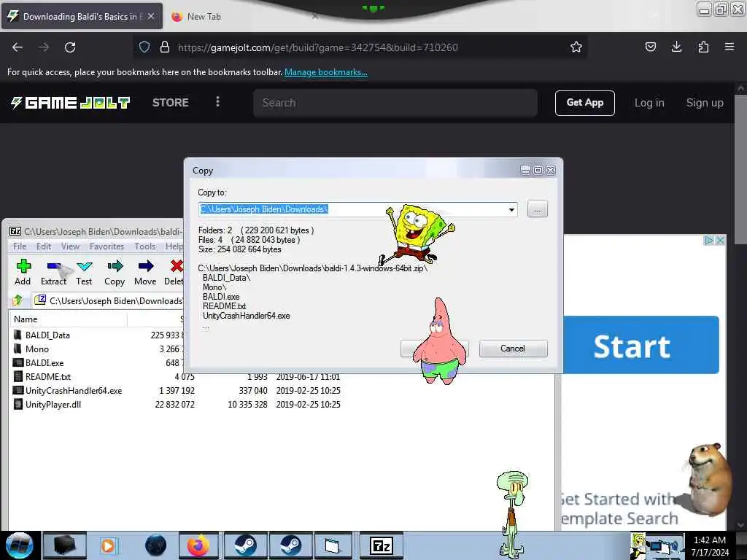
Task: Open the Game Jolt STORE link
Action: 171,102
